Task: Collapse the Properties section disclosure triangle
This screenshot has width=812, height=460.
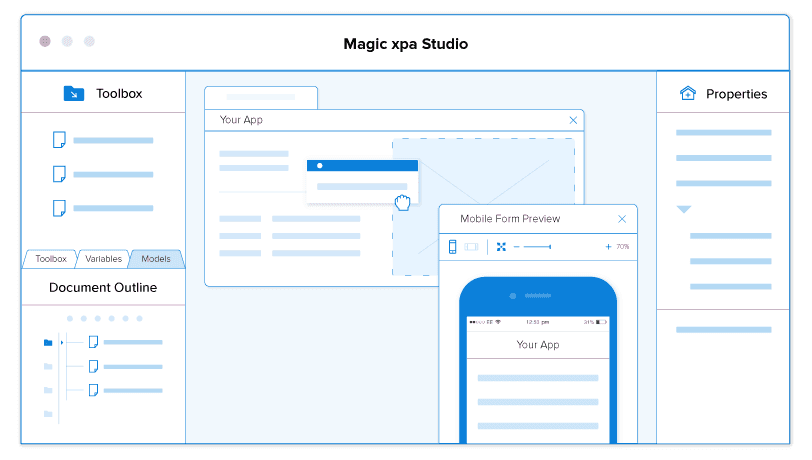Action: (684, 209)
